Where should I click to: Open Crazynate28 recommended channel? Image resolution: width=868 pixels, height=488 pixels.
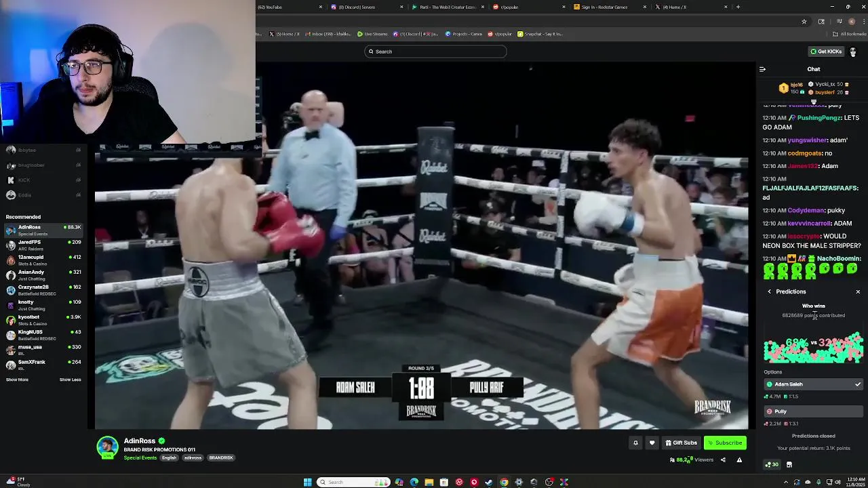coord(43,290)
